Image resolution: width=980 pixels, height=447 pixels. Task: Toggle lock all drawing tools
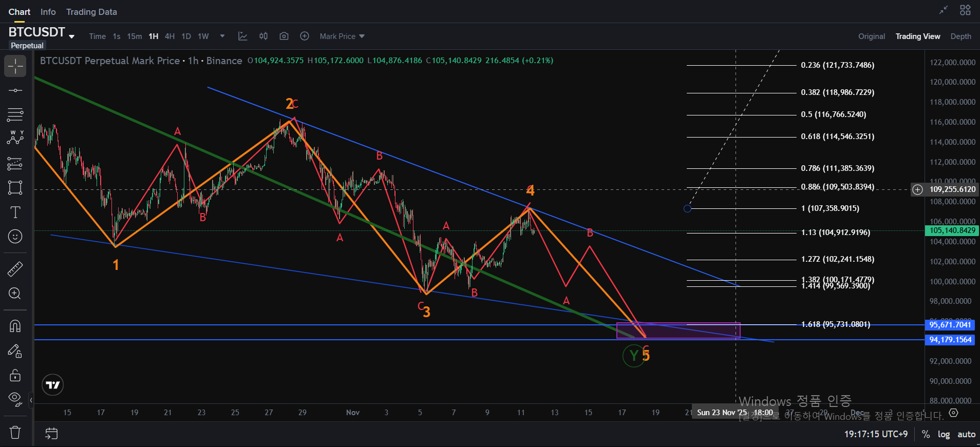15,376
